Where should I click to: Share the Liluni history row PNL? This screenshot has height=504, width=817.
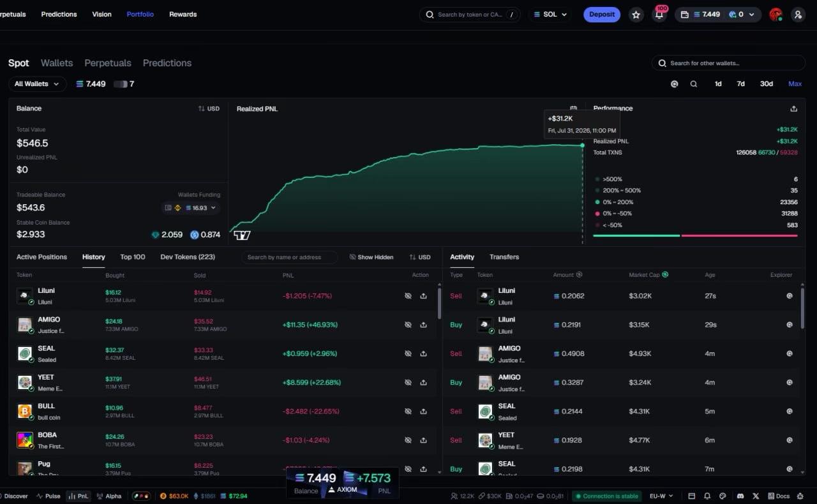click(x=423, y=296)
